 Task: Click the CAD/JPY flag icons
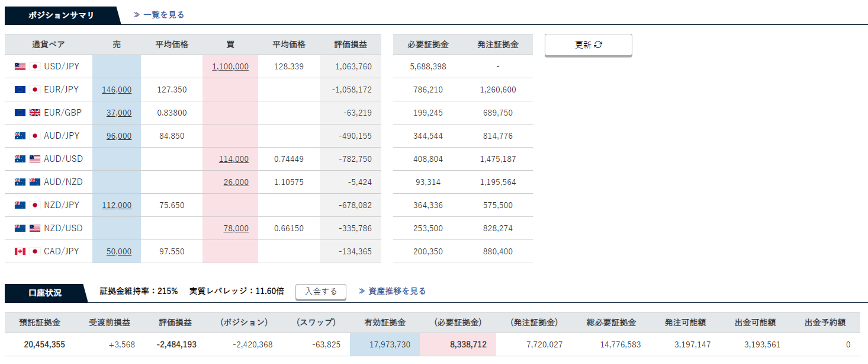click(x=27, y=251)
